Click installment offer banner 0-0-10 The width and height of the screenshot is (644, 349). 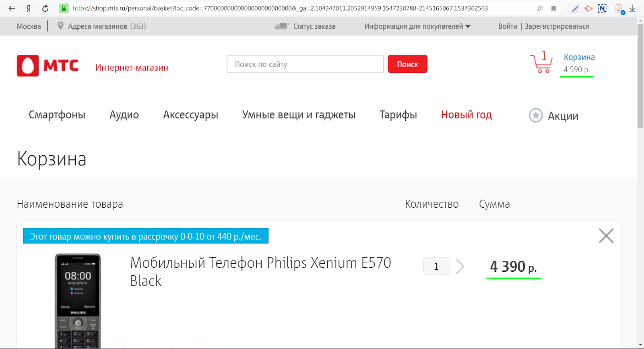pos(146,236)
